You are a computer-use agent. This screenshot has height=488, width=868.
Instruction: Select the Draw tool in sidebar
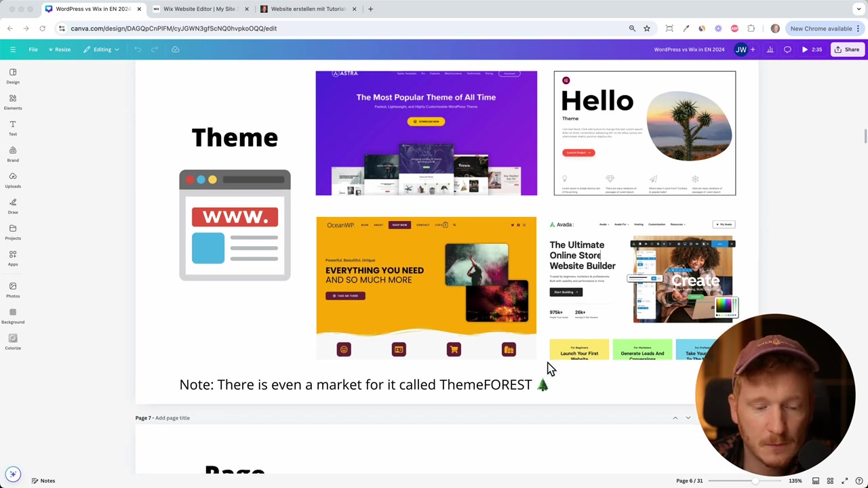(x=13, y=206)
